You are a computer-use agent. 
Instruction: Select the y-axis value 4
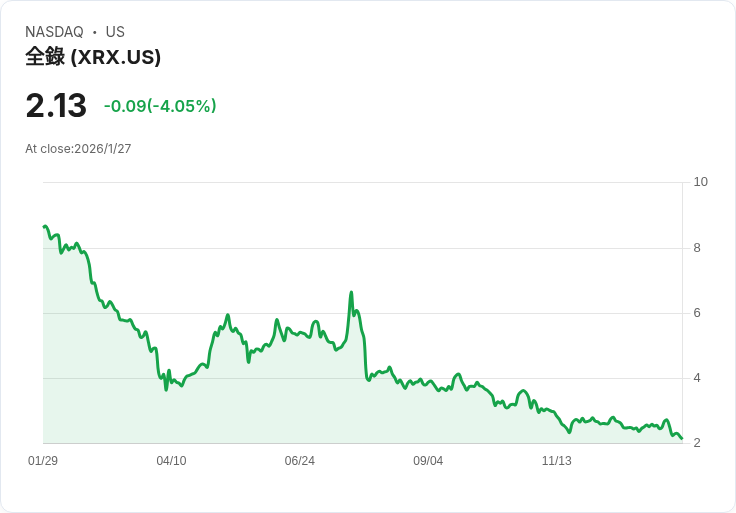pyautogui.click(x=698, y=378)
